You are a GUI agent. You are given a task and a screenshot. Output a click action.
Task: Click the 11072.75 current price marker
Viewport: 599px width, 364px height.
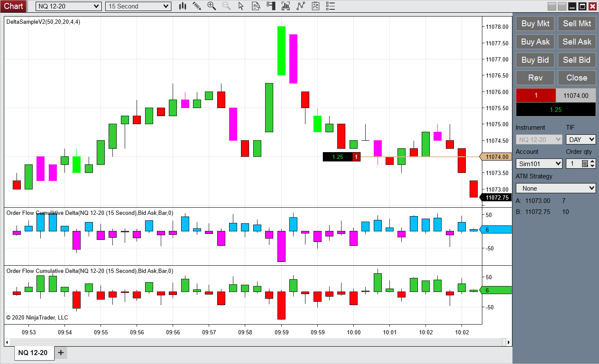(x=496, y=197)
